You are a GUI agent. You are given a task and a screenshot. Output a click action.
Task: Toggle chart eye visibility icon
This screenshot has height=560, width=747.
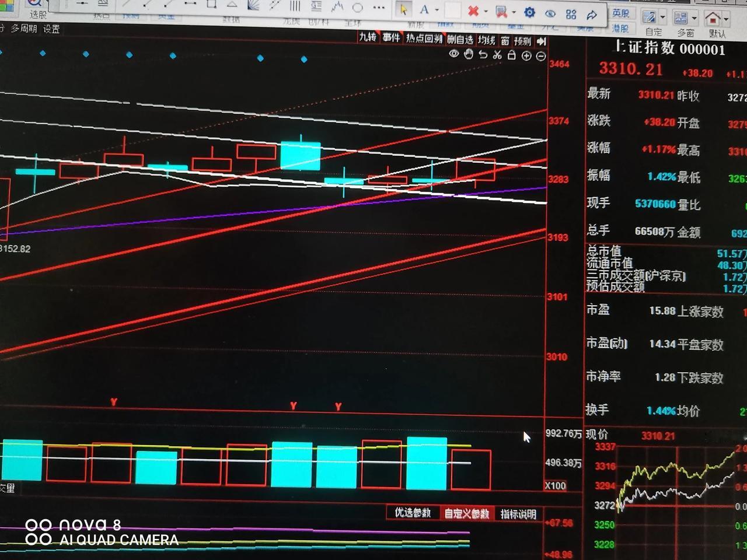tap(454, 54)
